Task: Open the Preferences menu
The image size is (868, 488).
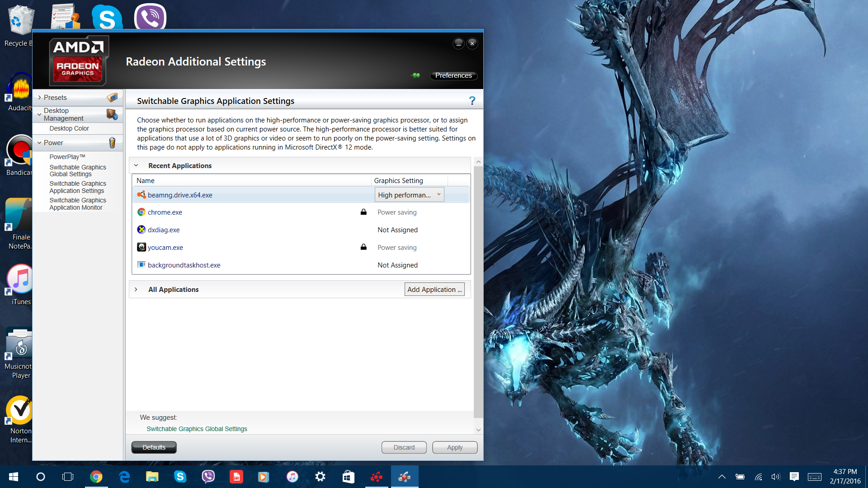Action: click(x=453, y=75)
